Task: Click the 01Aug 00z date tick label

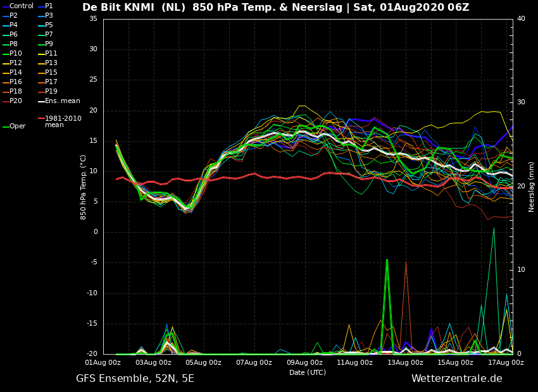Action: 103,363
